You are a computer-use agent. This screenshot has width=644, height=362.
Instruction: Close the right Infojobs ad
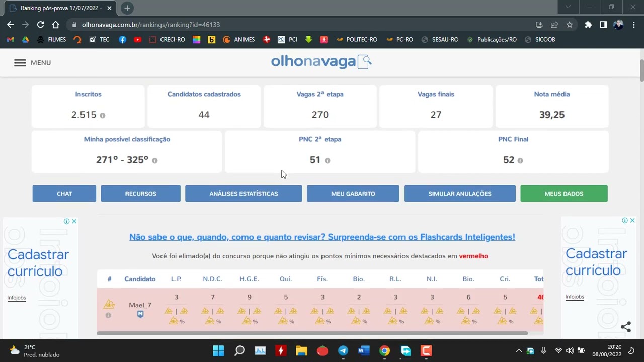(632, 220)
